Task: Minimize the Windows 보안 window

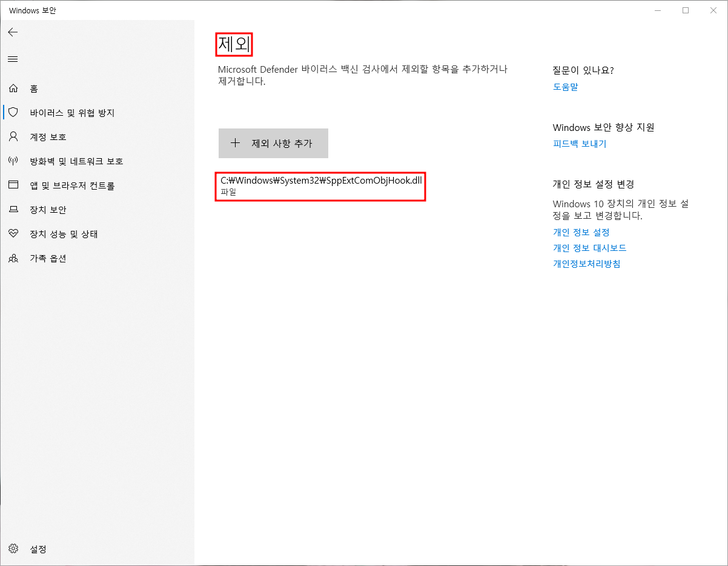Action: pos(658,10)
